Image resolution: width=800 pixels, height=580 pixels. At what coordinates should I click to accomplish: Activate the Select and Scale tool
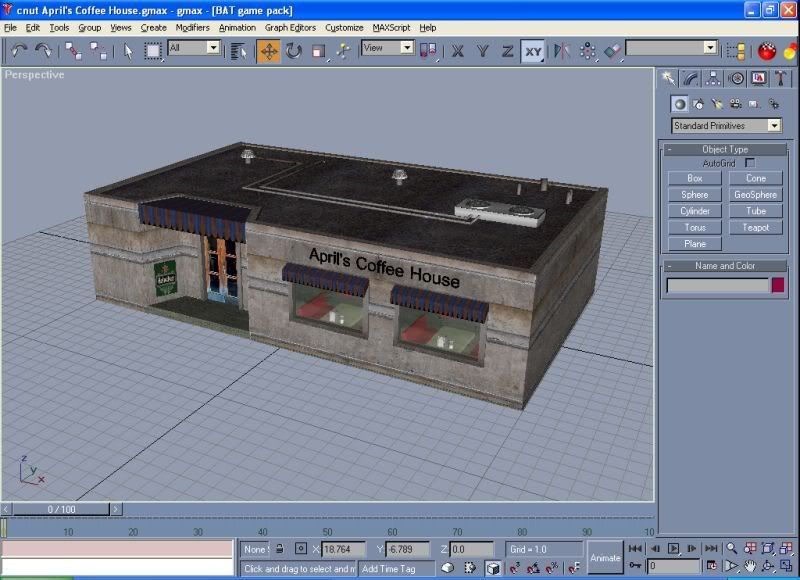click(x=318, y=51)
